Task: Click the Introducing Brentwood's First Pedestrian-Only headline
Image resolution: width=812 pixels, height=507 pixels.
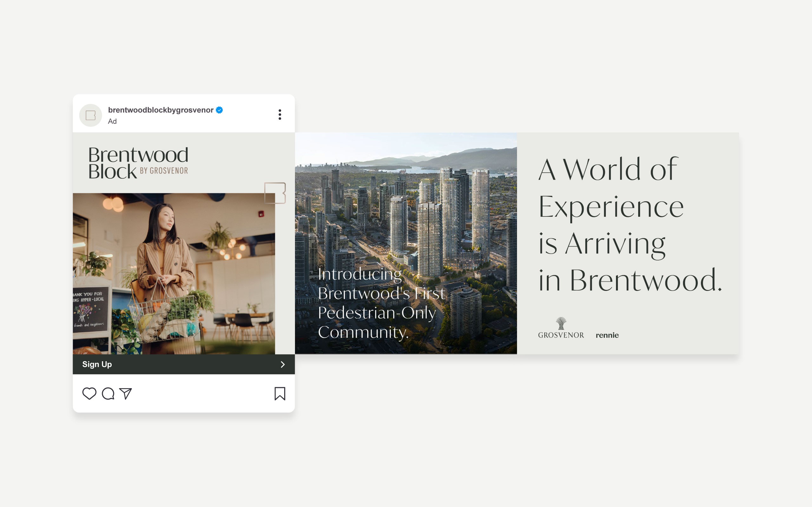Action: tap(381, 303)
